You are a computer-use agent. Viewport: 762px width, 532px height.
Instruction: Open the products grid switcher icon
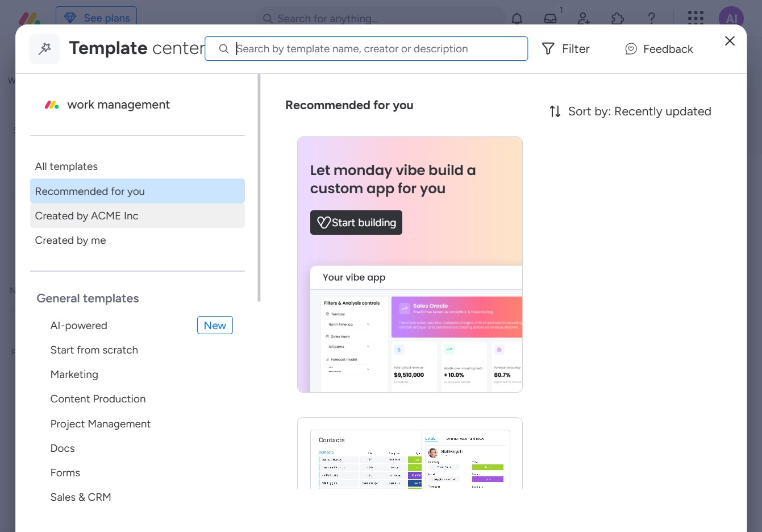pyautogui.click(x=696, y=18)
